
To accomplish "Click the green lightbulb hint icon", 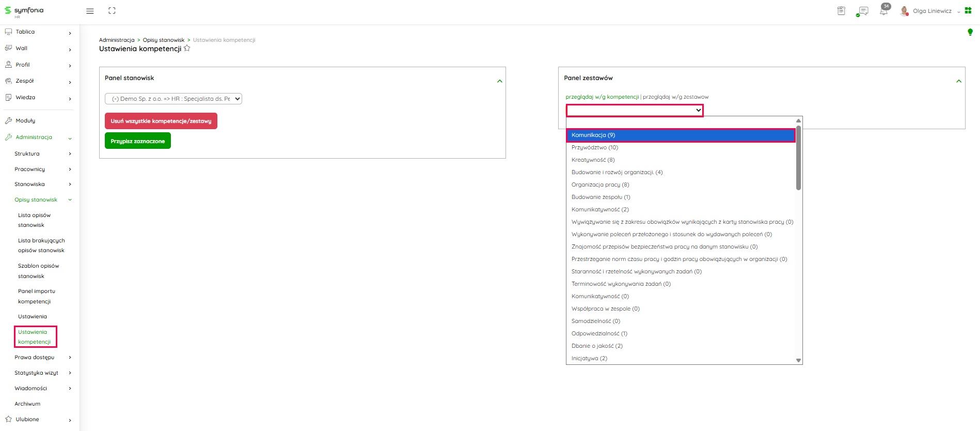I will click(x=970, y=32).
